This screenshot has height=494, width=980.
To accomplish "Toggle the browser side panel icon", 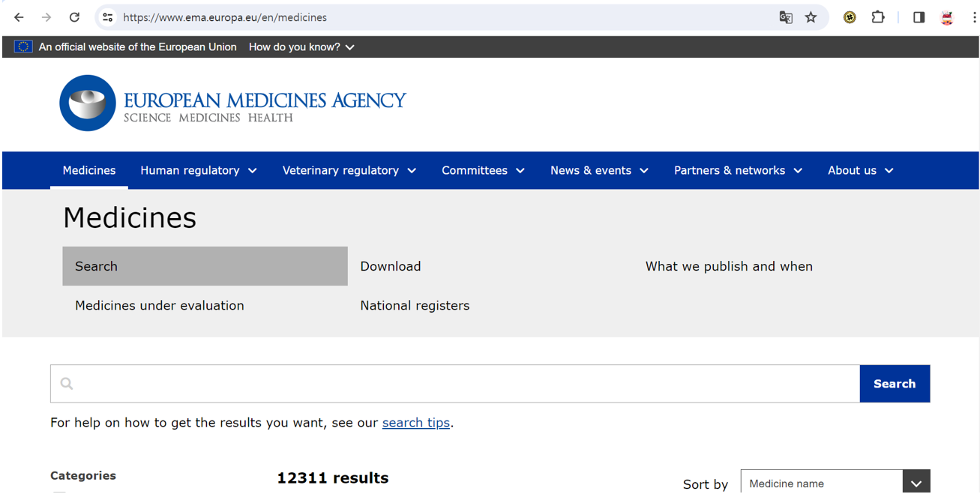I will click(919, 17).
